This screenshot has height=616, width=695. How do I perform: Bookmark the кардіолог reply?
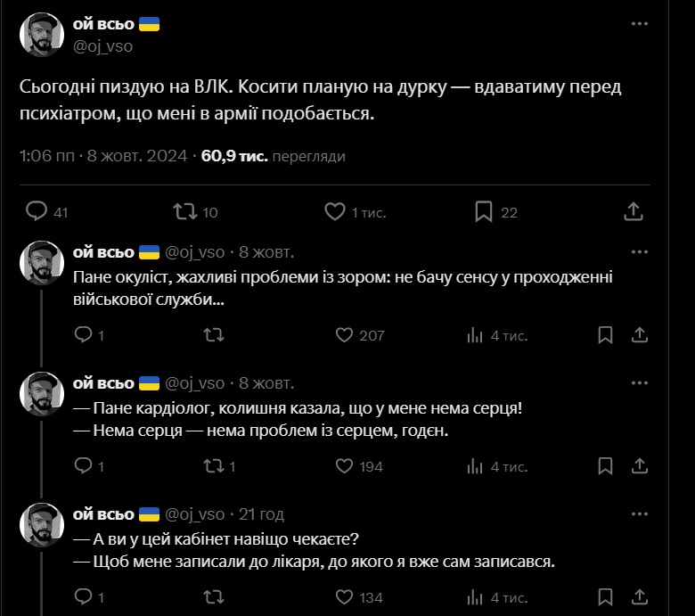coord(606,466)
